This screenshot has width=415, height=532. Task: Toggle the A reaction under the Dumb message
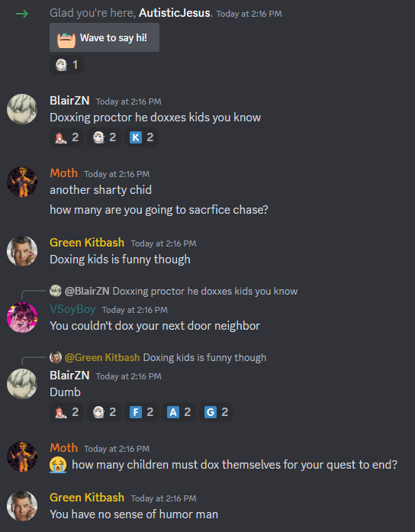pyautogui.click(x=179, y=412)
